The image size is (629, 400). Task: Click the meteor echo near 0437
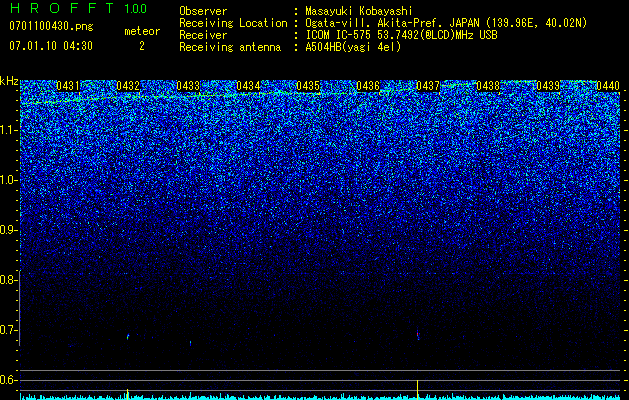point(418,335)
